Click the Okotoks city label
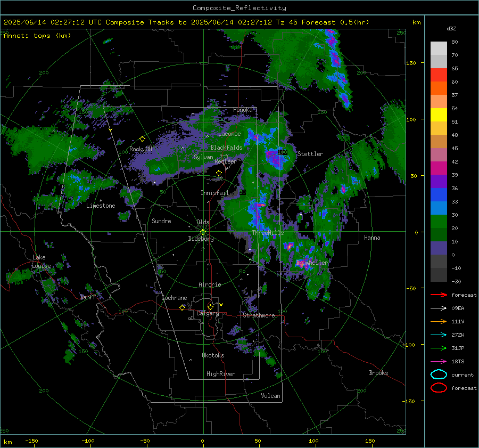 [213, 355]
